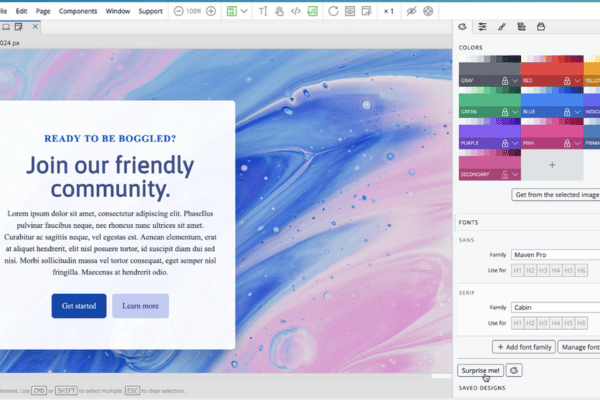The image size is (600, 400).
Task: Toggle H3 in the Sans Use for row
Action: click(543, 271)
